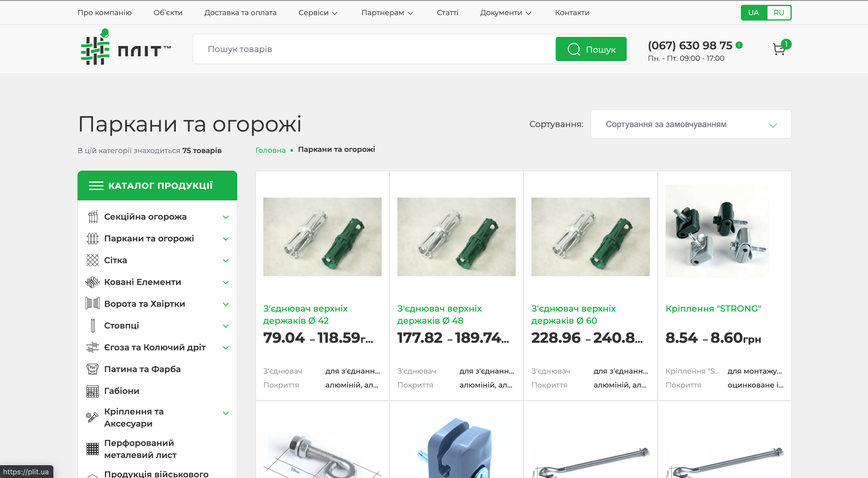Open the Кріплення "STRONG" product thumbnail
868x478 pixels.
click(717, 231)
